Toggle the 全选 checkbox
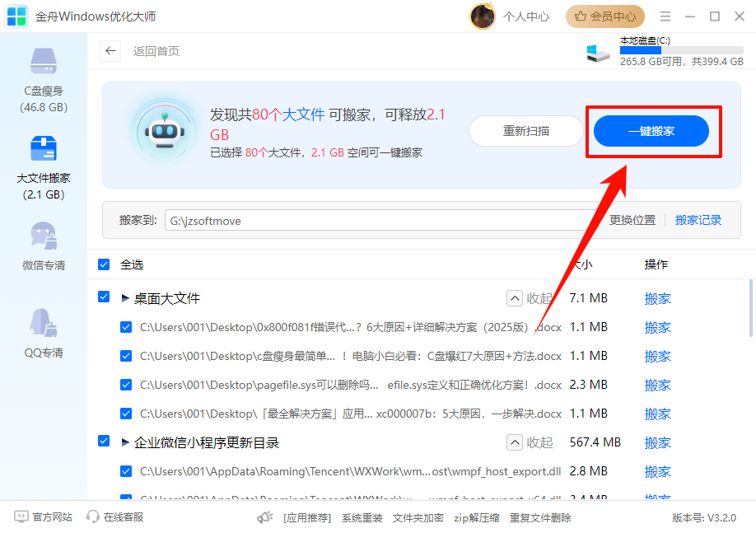This screenshot has height=533, width=756. 104,264
